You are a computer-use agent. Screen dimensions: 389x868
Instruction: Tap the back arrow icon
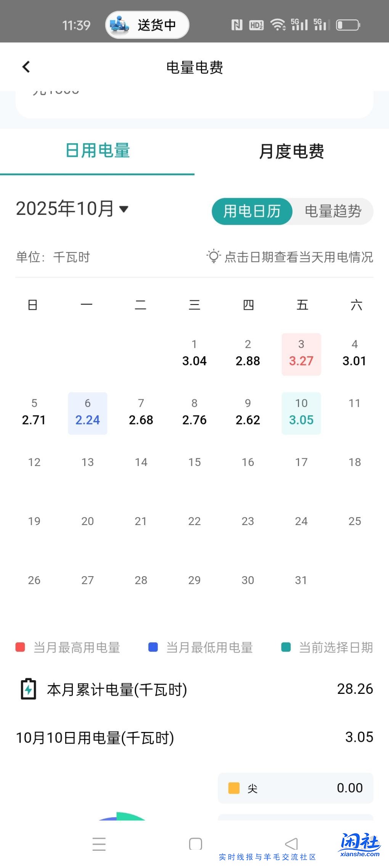(x=26, y=67)
